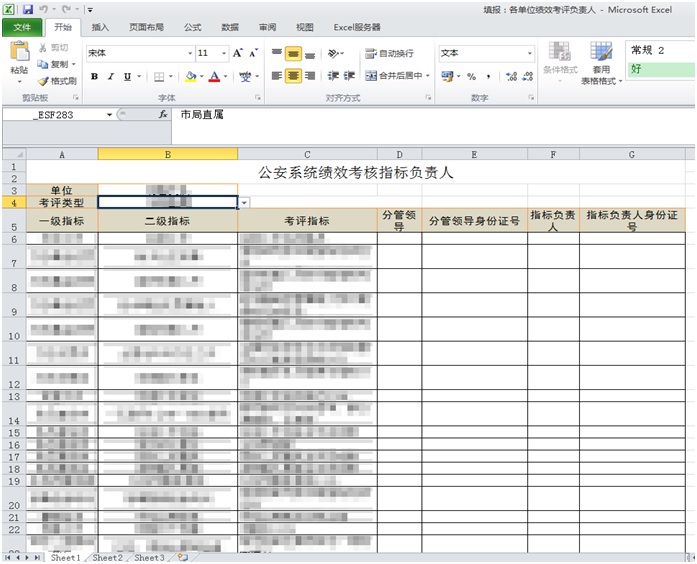The image size is (697, 564).
Task: Click the Paste (粘贴) icon
Action: click(18, 56)
